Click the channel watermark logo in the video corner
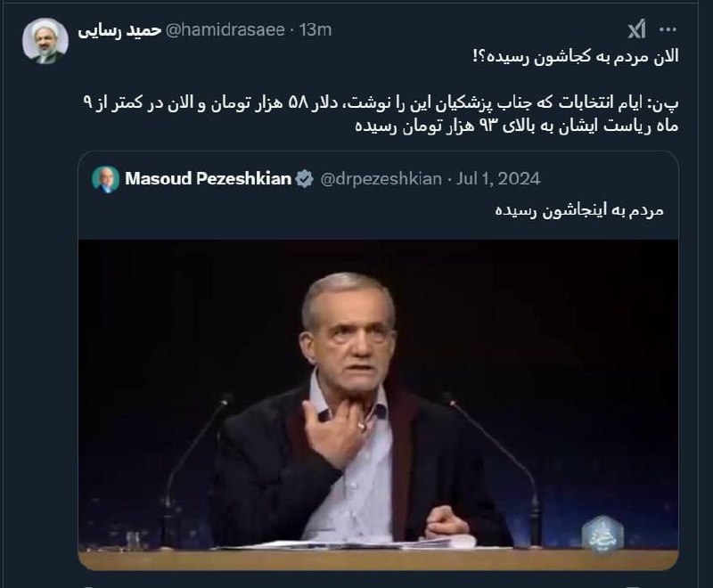Image resolution: width=713 pixels, height=588 pixels. [602, 532]
